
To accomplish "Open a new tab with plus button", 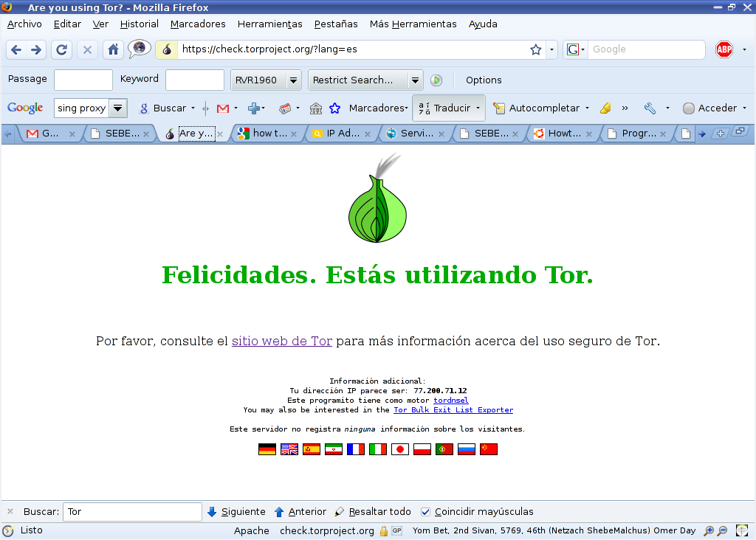I will pyautogui.click(x=721, y=134).
